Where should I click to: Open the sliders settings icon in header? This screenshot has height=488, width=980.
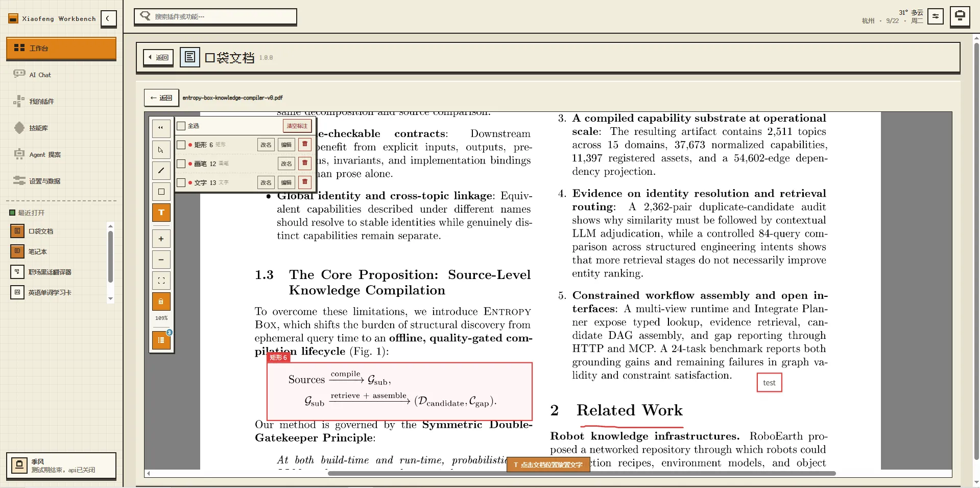point(935,16)
